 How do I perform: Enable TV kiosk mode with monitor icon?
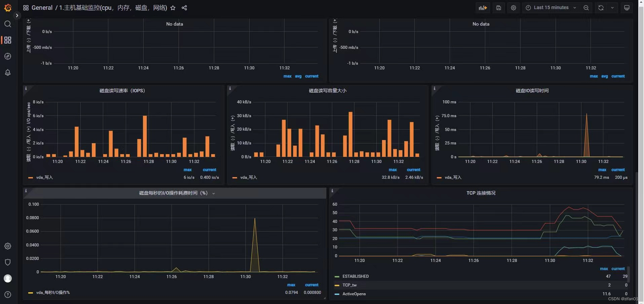click(627, 7)
